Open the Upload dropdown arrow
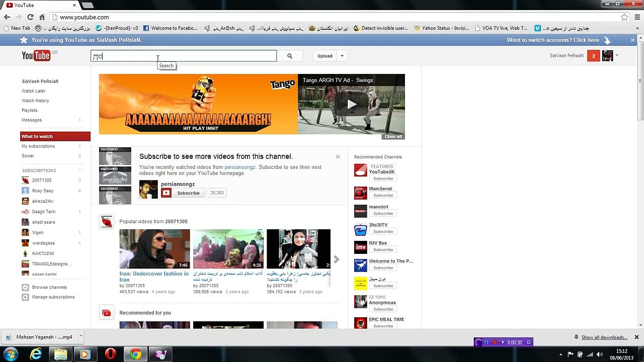The image size is (644, 362). (342, 56)
